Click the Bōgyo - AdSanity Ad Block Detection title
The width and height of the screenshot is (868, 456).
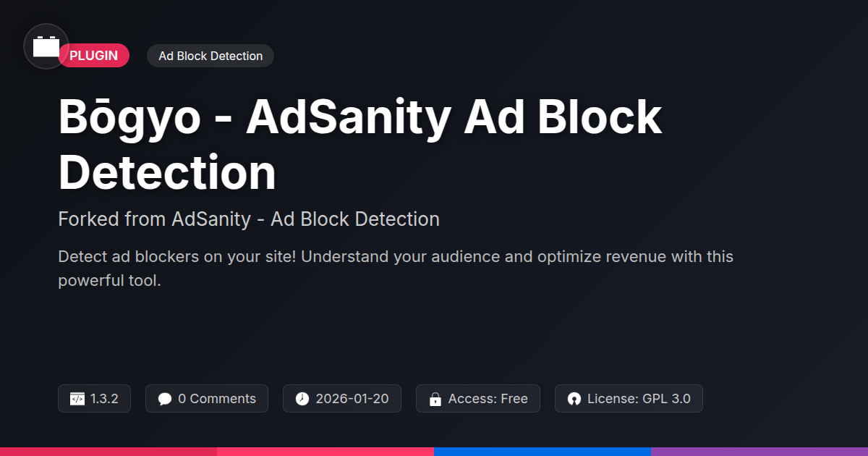pos(360,145)
